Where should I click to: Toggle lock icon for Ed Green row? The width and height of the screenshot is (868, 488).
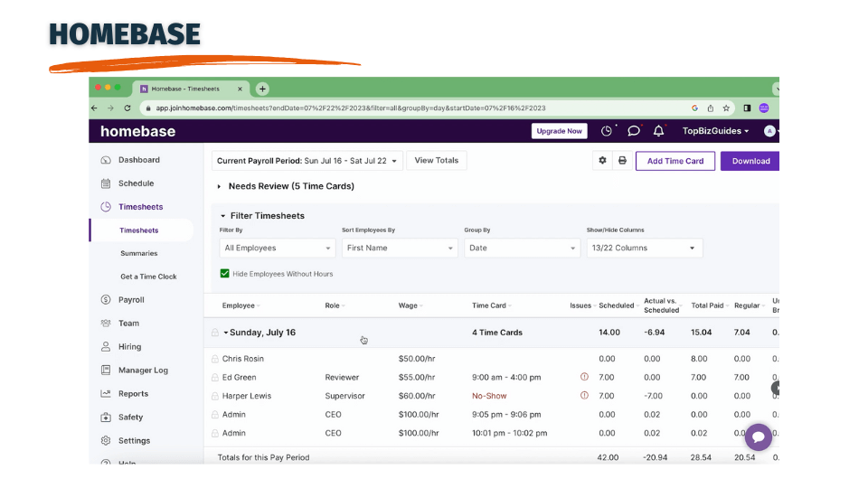point(215,378)
